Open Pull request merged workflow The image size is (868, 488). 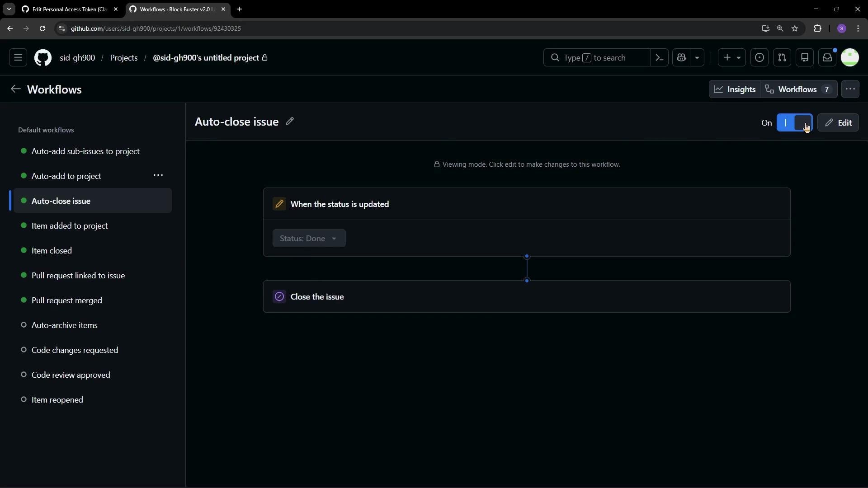tap(93, 300)
